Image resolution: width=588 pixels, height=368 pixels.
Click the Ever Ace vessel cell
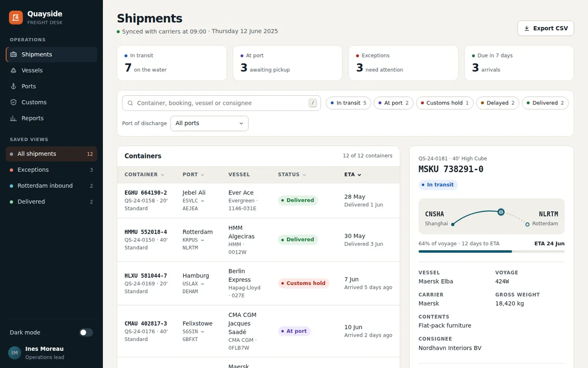click(243, 201)
